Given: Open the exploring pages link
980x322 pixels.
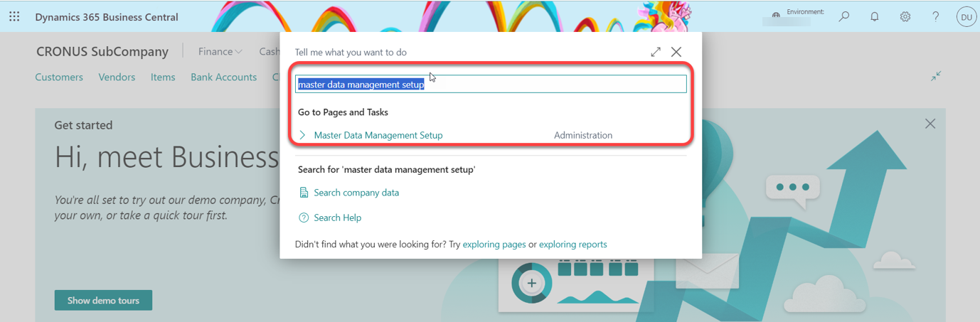Looking at the screenshot, I should [494, 244].
